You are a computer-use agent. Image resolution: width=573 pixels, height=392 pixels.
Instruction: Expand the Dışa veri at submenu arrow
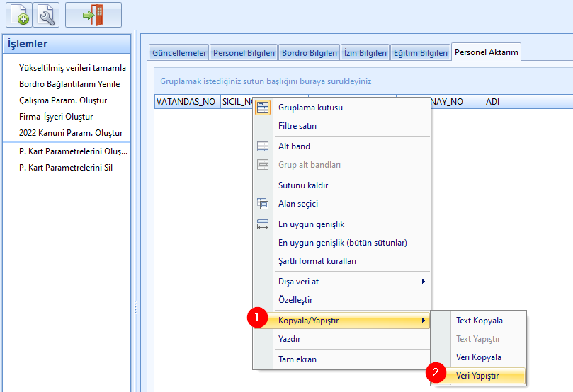tap(423, 282)
